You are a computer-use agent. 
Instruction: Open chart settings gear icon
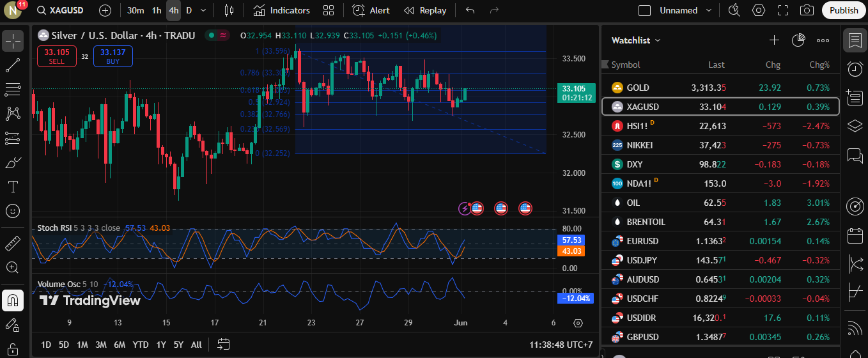coord(759,10)
